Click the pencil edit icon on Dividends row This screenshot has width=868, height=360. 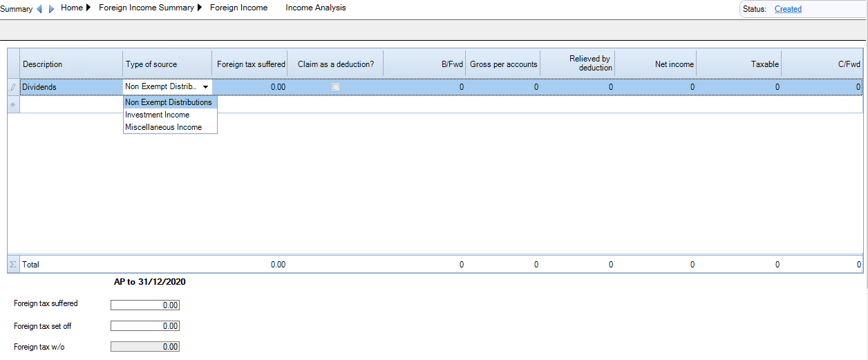[13, 87]
